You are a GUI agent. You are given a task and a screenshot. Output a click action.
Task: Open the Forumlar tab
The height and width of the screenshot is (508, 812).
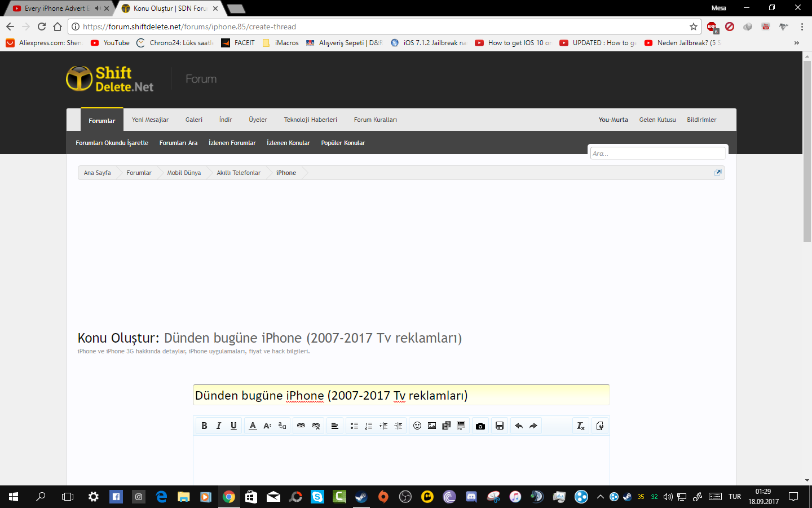click(102, 120)
